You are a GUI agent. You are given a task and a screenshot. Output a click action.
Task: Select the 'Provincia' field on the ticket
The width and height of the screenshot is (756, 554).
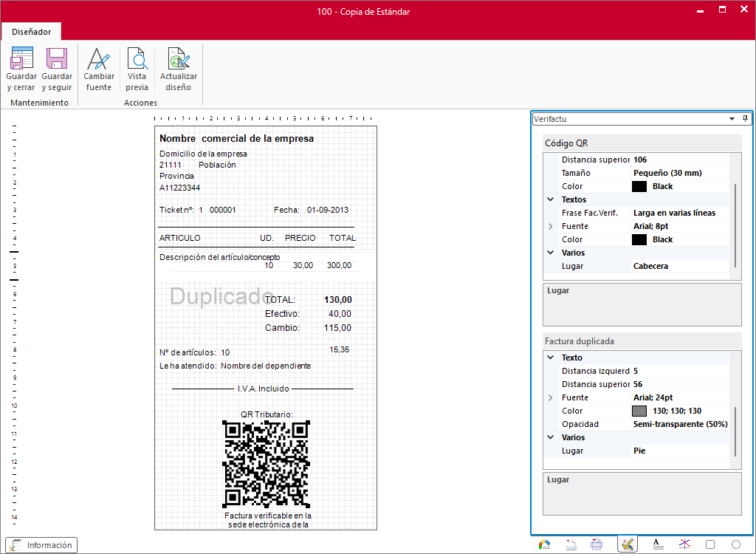177,176
